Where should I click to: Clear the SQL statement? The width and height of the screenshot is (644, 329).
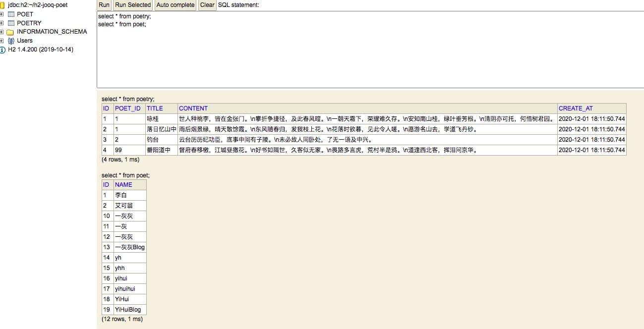pos(207,5)
